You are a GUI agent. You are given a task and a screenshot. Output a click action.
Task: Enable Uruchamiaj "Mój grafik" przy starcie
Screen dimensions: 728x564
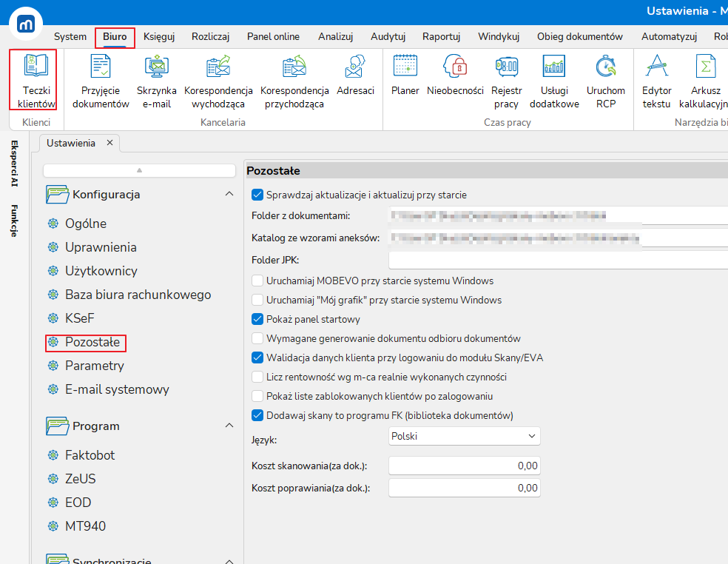pyautogui.click(x=257, y=300)
